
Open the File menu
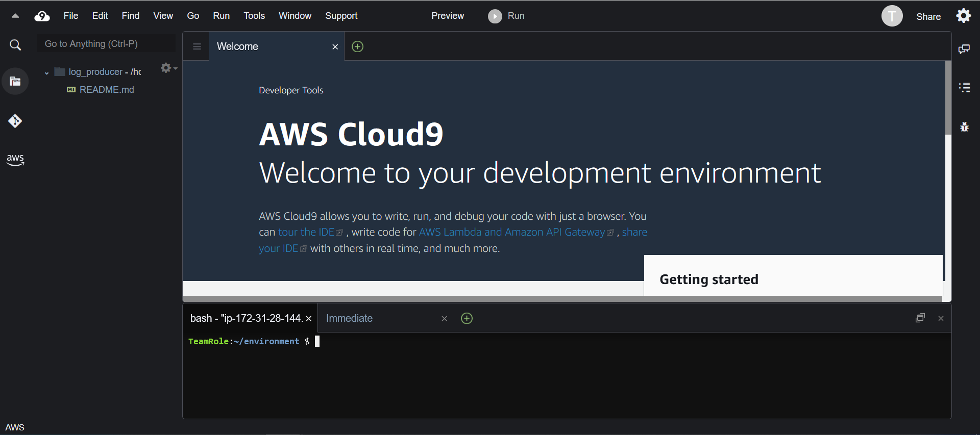pyautogui.click(x=71, y=16)
